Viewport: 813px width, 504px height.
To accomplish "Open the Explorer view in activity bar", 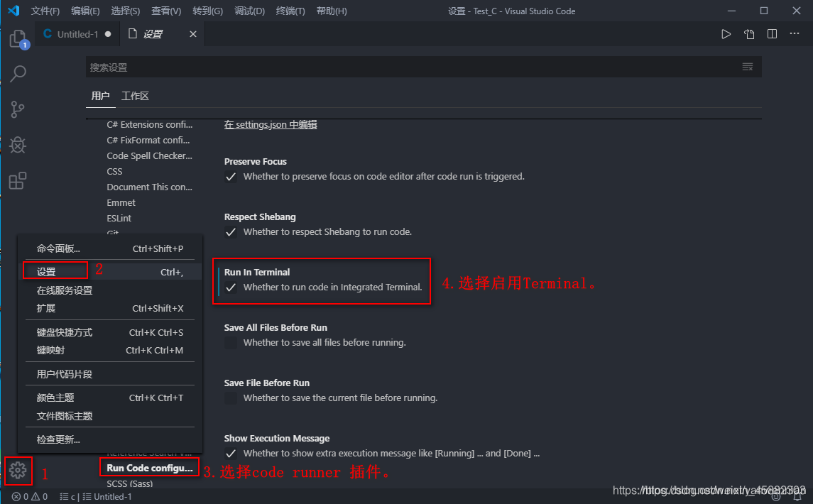I will tap(18, 39).
